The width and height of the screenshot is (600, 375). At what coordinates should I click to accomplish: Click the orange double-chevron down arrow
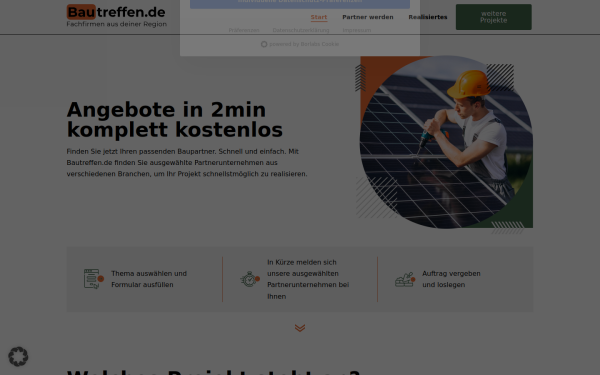click(x=300, y=328)
